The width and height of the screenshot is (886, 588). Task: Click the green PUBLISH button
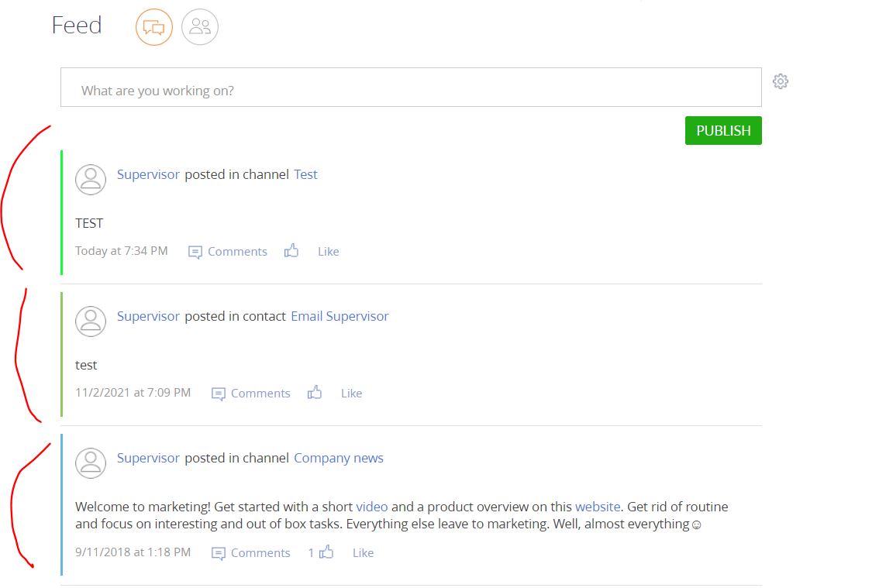[x=723, y=130]
